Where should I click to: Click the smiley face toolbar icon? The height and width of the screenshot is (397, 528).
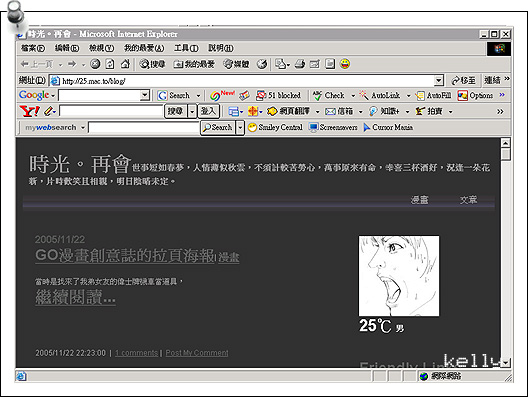coord(345,64)
